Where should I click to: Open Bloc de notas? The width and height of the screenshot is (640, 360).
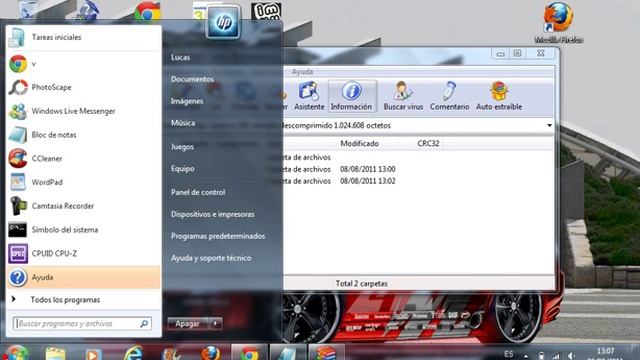point(84,135)
